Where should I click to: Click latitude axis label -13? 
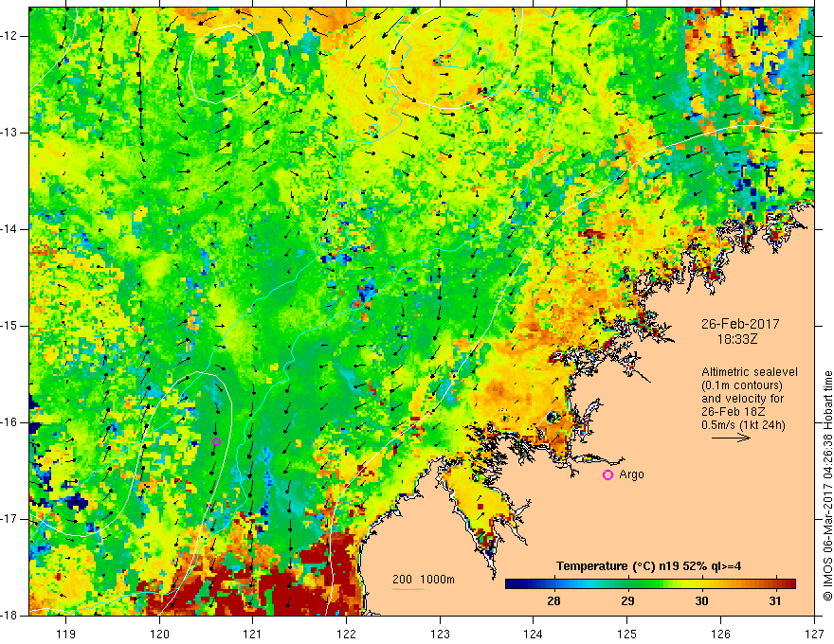pos(10,133)
